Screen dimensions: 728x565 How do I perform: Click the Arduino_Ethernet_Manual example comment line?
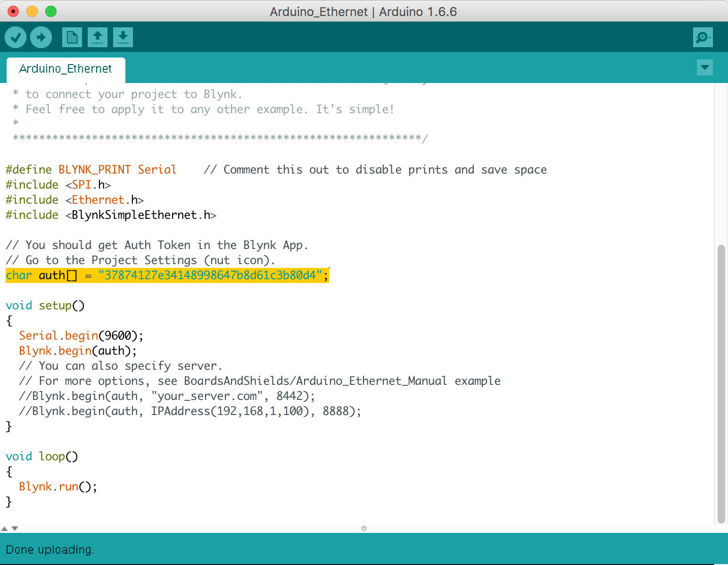pos(260,381)
